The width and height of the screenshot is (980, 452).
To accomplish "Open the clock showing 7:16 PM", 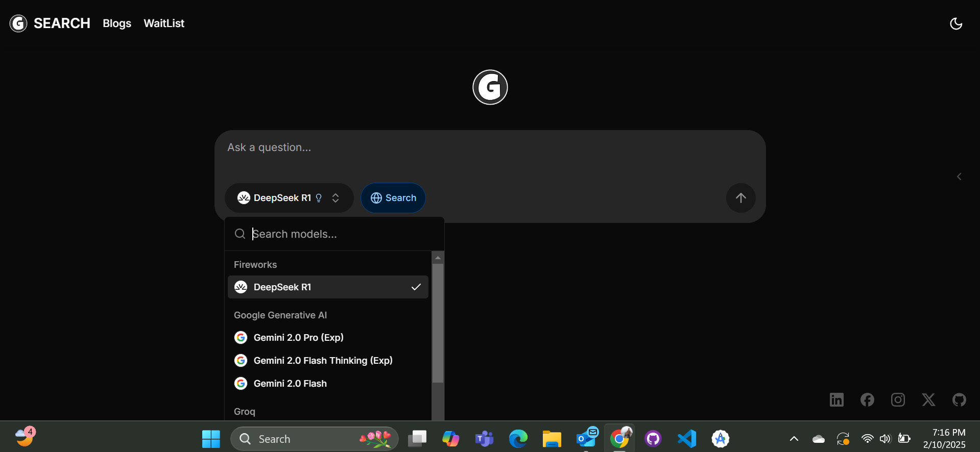I will 944,439.
